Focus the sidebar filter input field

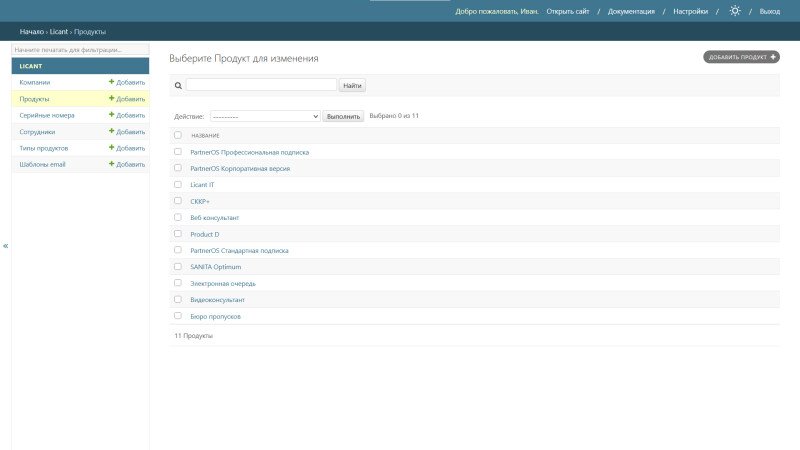coord(80,49)
